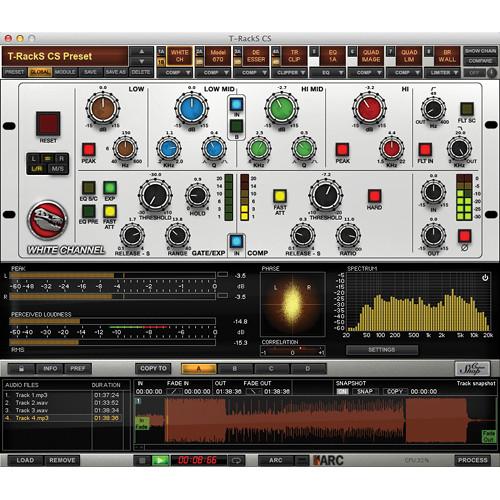Open the DE ESSER COMP dropdown
The image size is (500, 500).
[251, 72]
